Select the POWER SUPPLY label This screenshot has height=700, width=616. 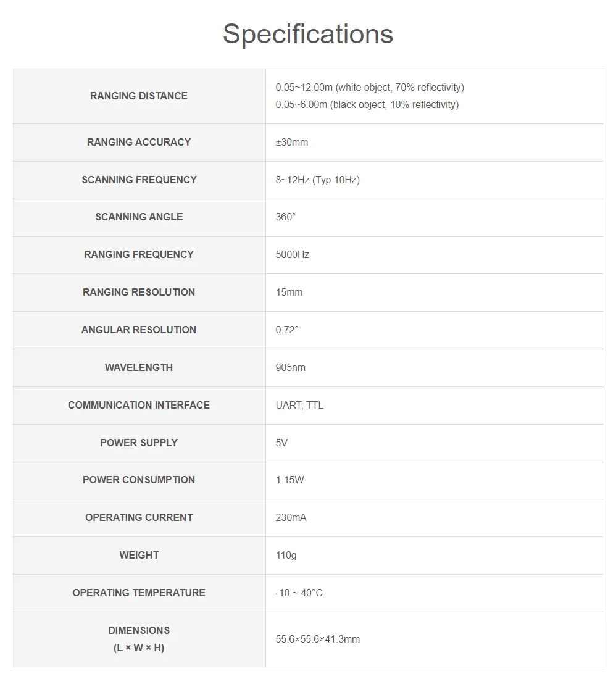click(x=139, y=443)
